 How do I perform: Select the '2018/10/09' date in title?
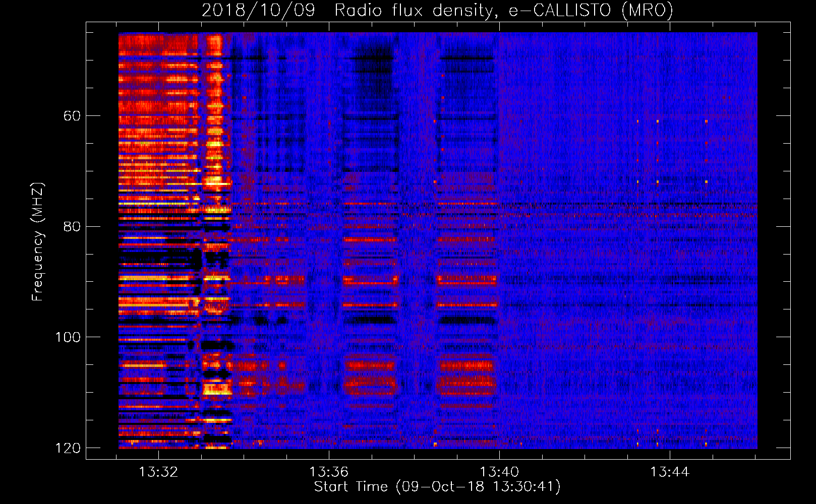pyautogui.click(x=258, y=11)
